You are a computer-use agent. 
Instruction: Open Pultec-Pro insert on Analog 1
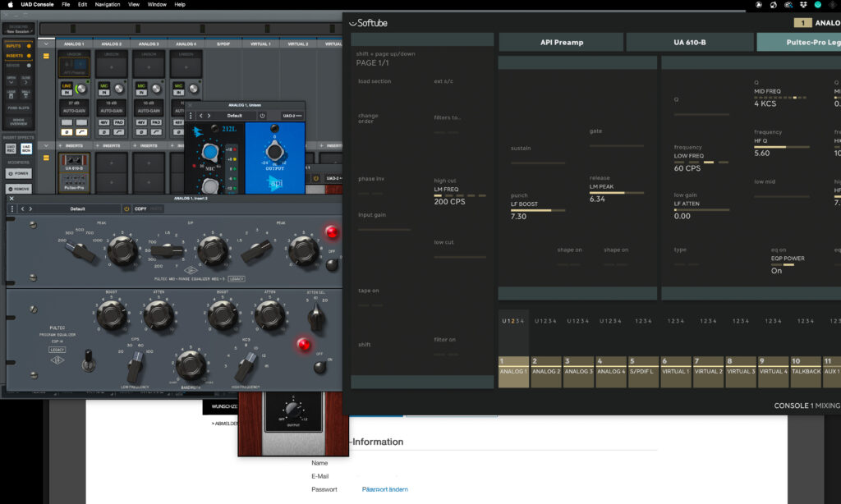click(74, 182)
